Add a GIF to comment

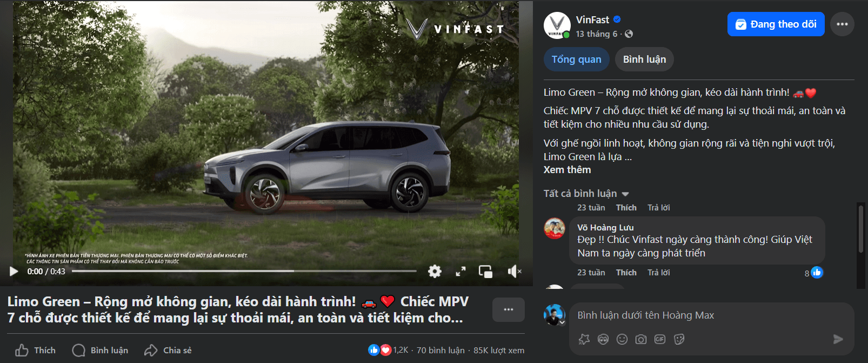660,339
